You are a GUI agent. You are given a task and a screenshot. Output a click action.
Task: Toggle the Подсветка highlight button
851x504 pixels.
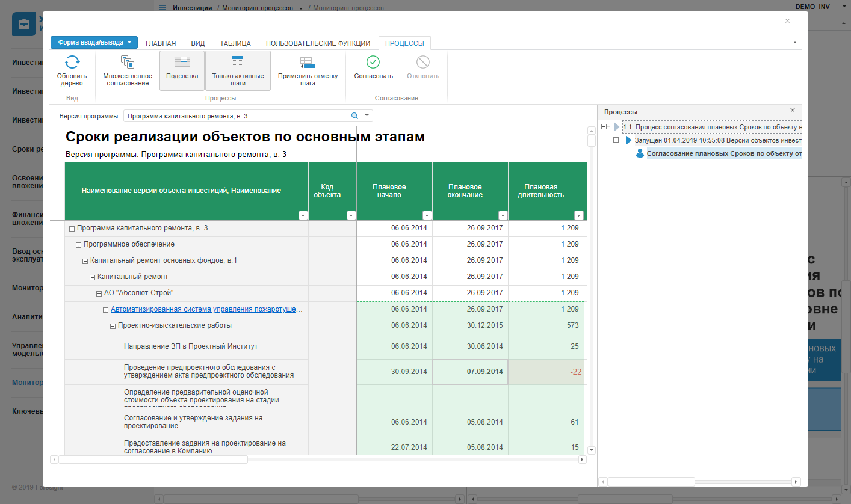[182, 70]
